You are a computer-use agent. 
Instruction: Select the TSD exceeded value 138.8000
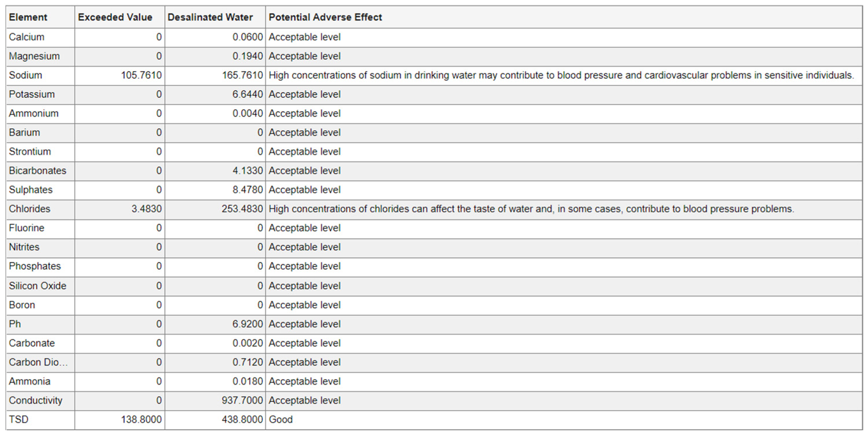[x=141, y=419]
